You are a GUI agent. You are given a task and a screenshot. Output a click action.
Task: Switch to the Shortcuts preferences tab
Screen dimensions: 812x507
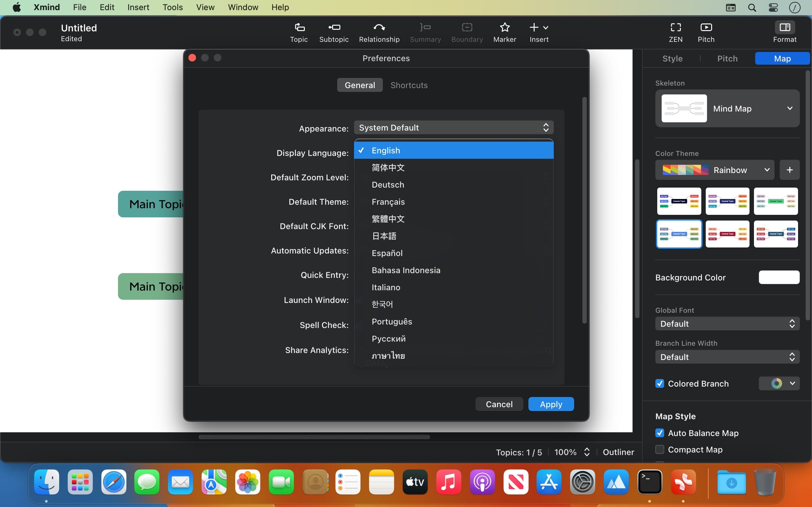click(x=409, y=85)
